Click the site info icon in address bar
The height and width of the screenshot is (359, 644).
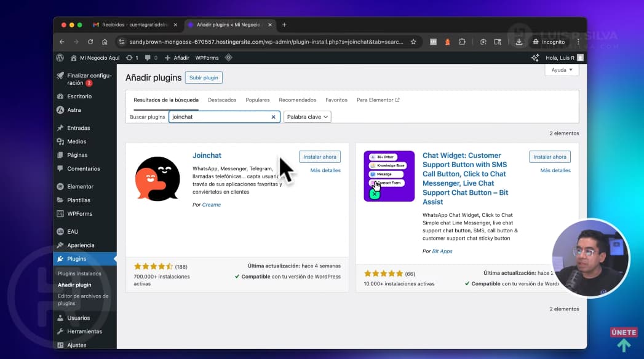pos(122,42)
